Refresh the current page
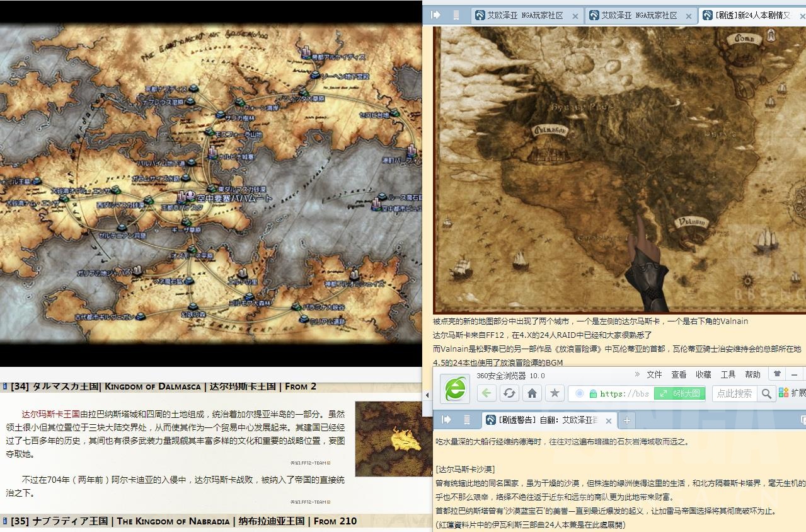 pyautogui.click(x=509, y=391)
